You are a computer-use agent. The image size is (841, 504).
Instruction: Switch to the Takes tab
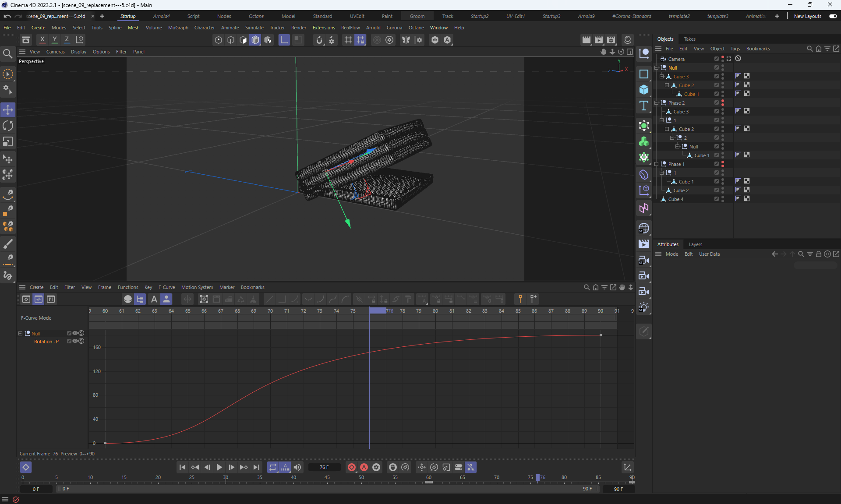tap(689, 39)
